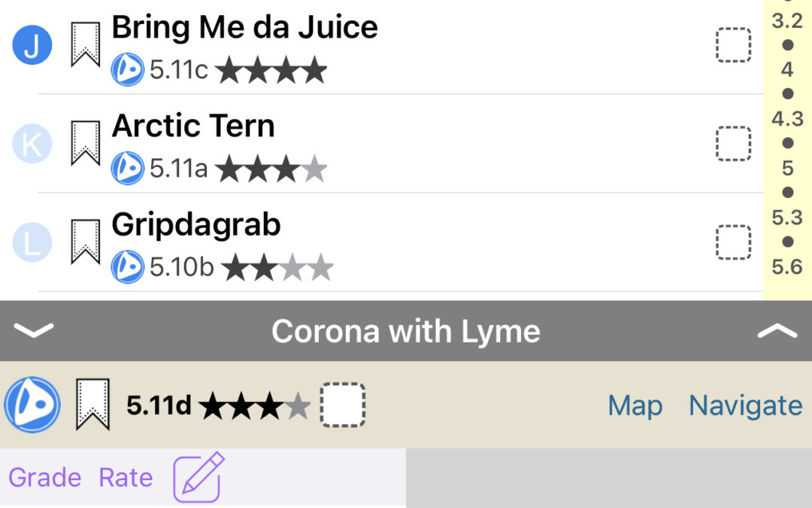Tap the blue J route marker
This screenshot has width=812, height=508.
[32, 46]
